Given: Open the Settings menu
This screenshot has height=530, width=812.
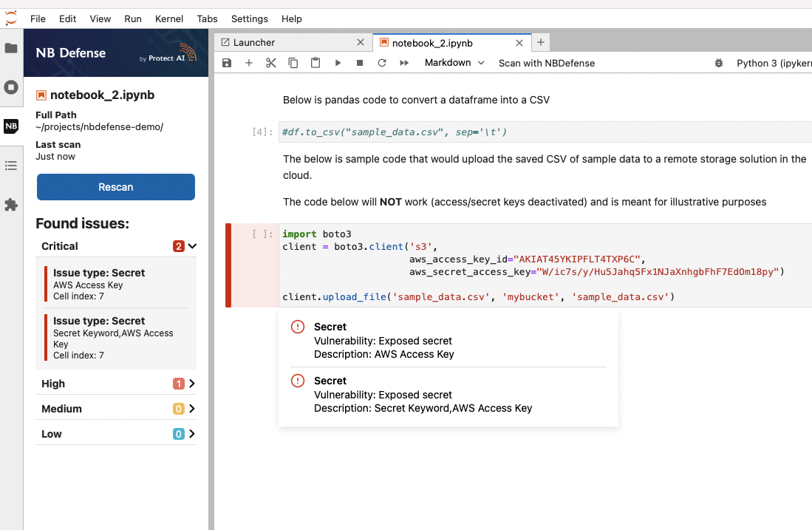Looking at the screenshot, I should pos(250,18).
